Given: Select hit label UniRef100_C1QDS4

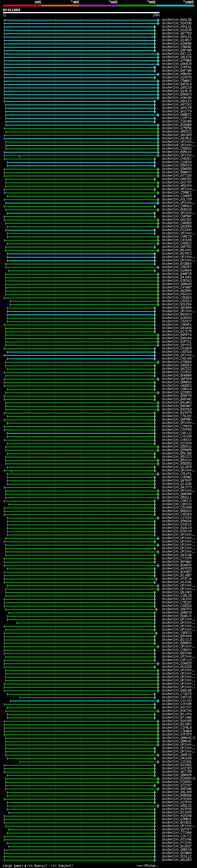Looking at the screenshot, I should point(177,162).
